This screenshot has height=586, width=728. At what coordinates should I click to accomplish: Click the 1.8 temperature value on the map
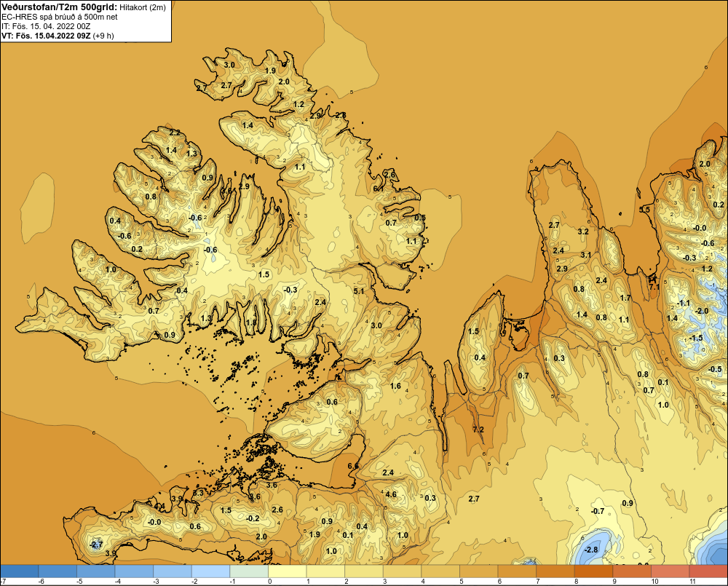click(250, 322)
